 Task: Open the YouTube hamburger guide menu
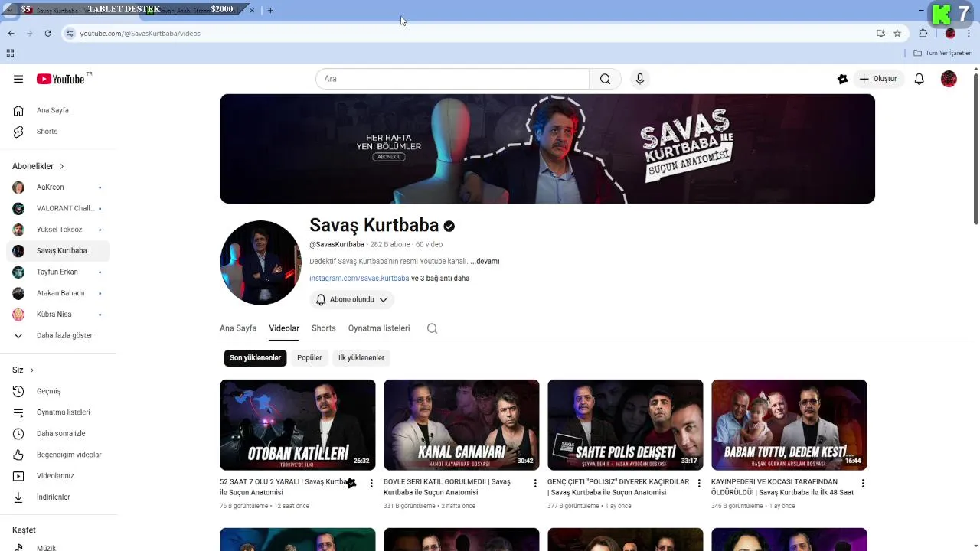pos(18,79)
